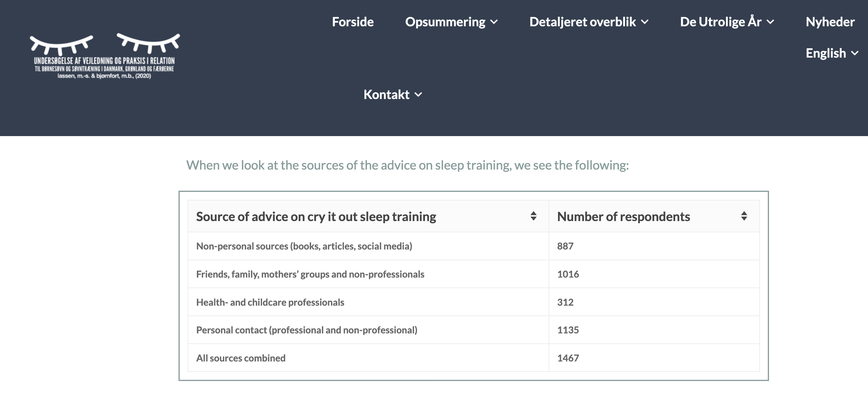This screenshot has width=868, height=409.
Task: Sort by Source of advice column arrows
Action: 533,216
